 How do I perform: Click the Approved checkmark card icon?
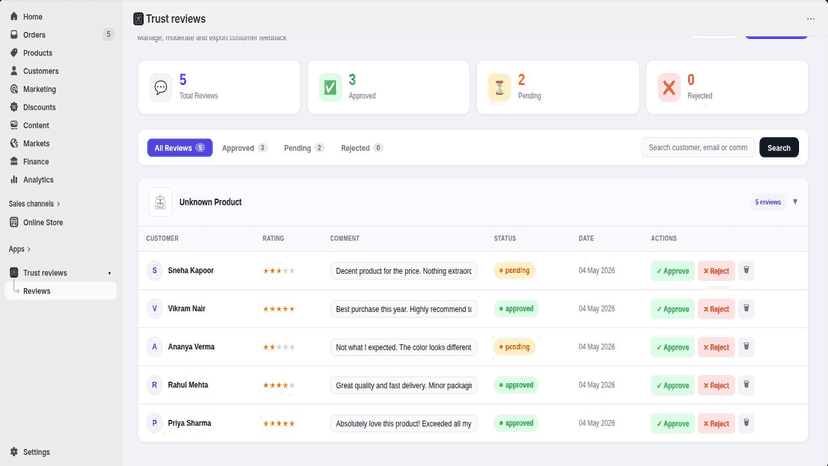coord(330,87)
